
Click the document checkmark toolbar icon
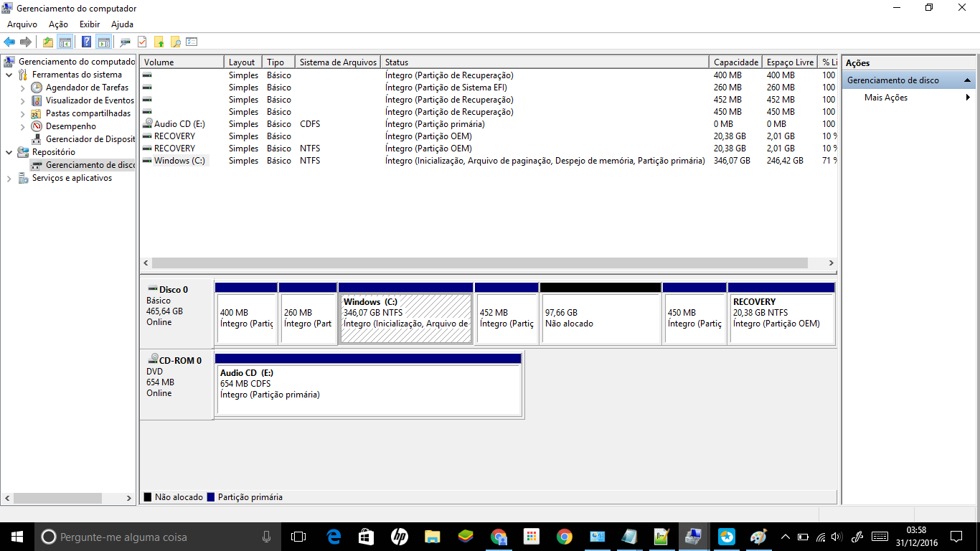142,42
